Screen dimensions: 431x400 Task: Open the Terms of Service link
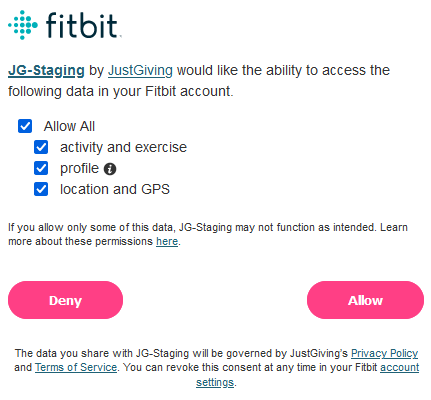(x=76, y=367)
